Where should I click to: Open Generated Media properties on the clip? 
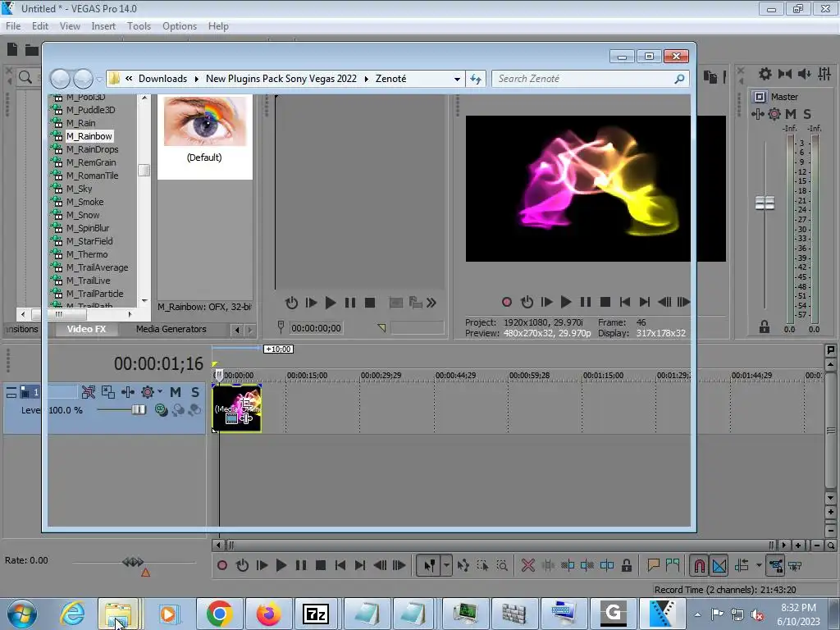(x=231, y=418)
